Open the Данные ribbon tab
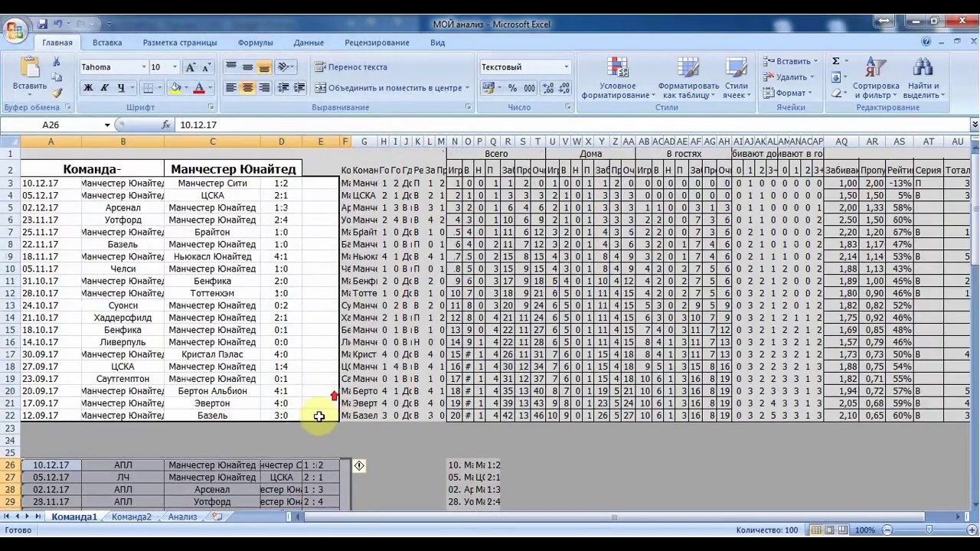The image size is (980, 551). [x=309, y=43]
